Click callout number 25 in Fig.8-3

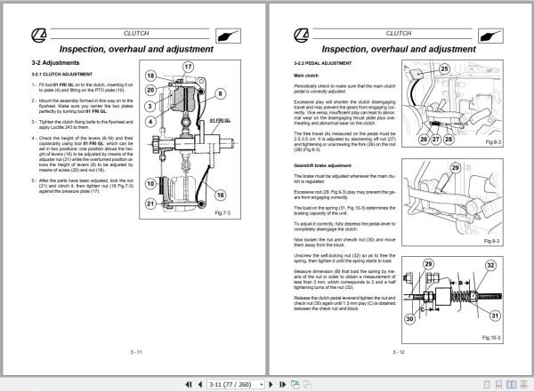pyautogui.click(x=444, y=68)
